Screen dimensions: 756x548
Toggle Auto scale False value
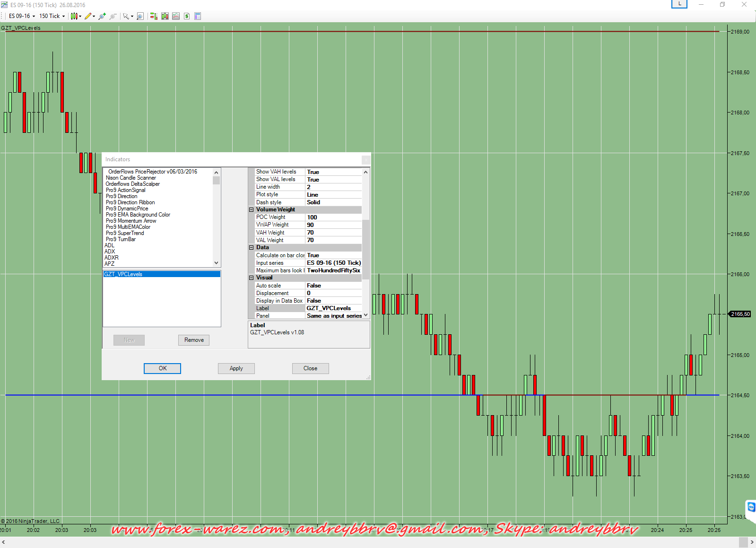tap(333, 286)
